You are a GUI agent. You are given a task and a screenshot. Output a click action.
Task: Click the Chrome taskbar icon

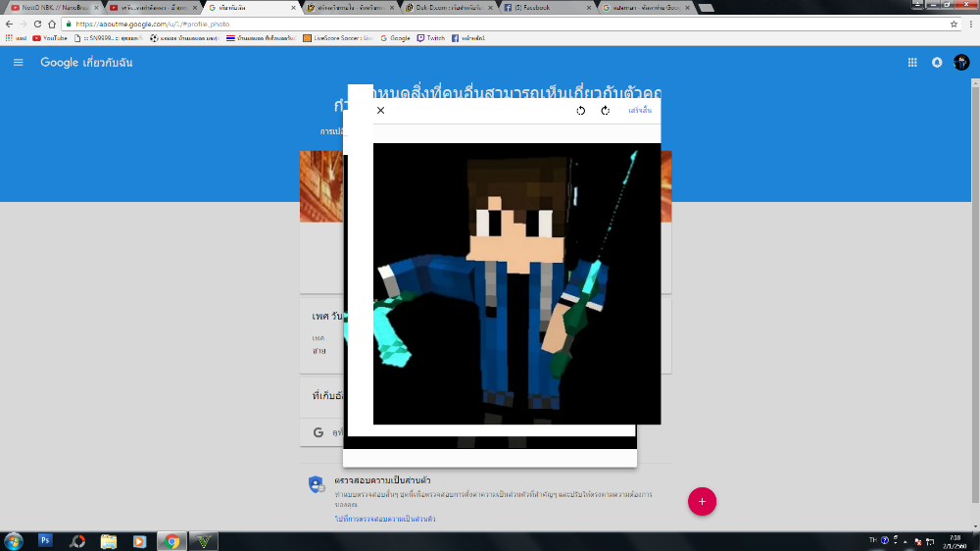coord(171,541)
